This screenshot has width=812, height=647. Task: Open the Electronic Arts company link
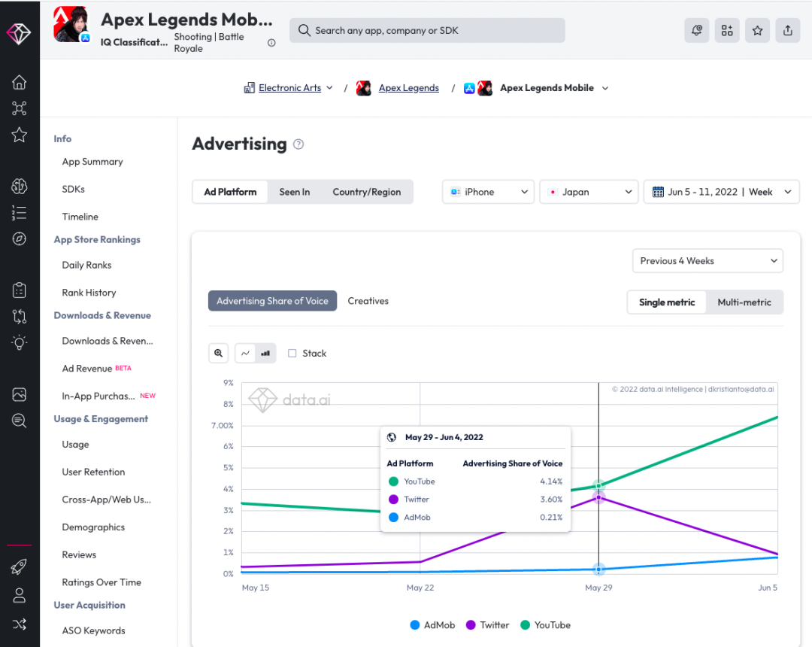(x=289, y=88)
